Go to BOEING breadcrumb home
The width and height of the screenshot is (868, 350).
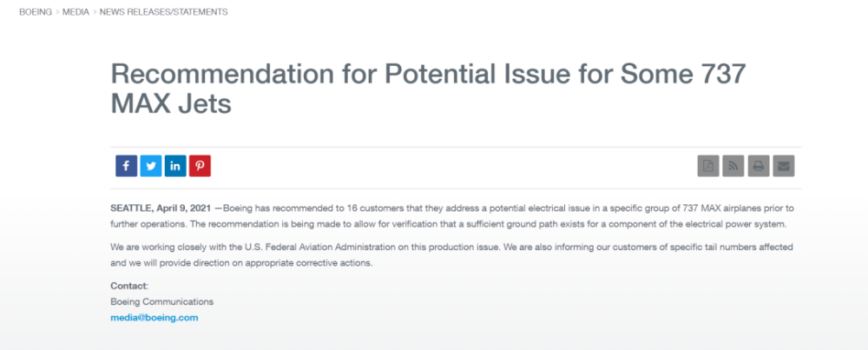click(36, 11)
